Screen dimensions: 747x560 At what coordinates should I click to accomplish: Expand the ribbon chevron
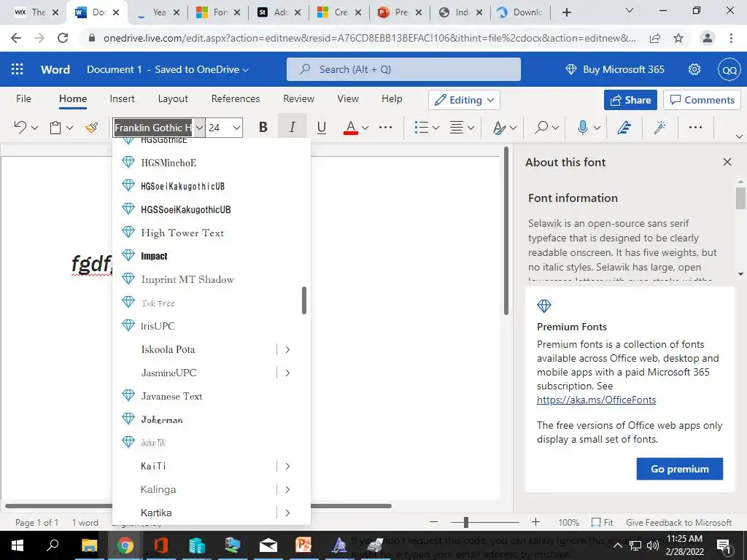pos(739,136)
